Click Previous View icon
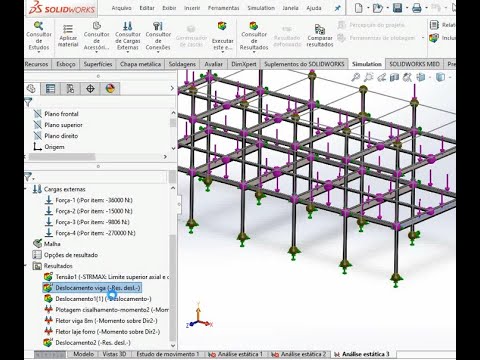The height and width of the screenshot is (360, 480). [x=381, y=77]
